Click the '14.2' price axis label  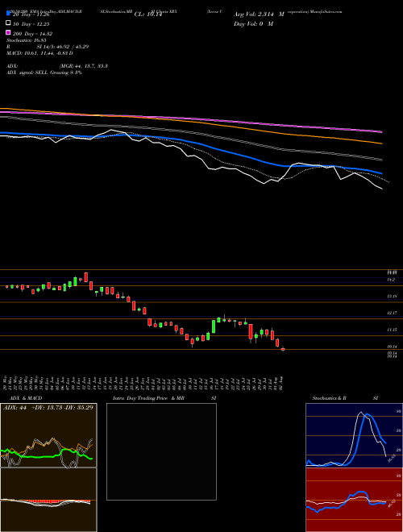[x=391, y=280]
